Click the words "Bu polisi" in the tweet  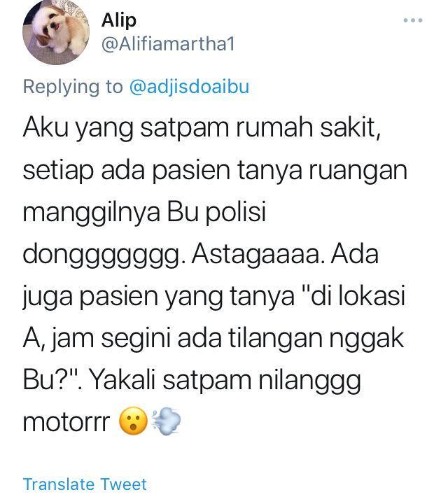tap(216, 211)
